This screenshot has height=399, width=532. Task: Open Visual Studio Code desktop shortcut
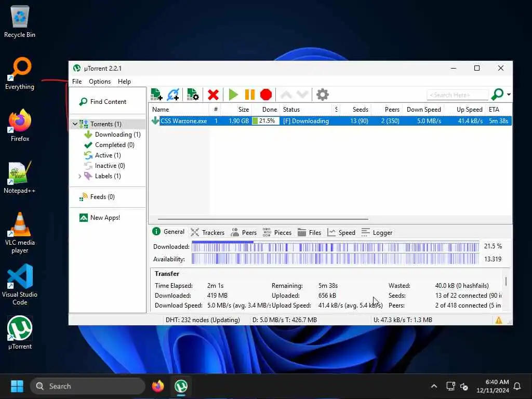pos(20,285)
